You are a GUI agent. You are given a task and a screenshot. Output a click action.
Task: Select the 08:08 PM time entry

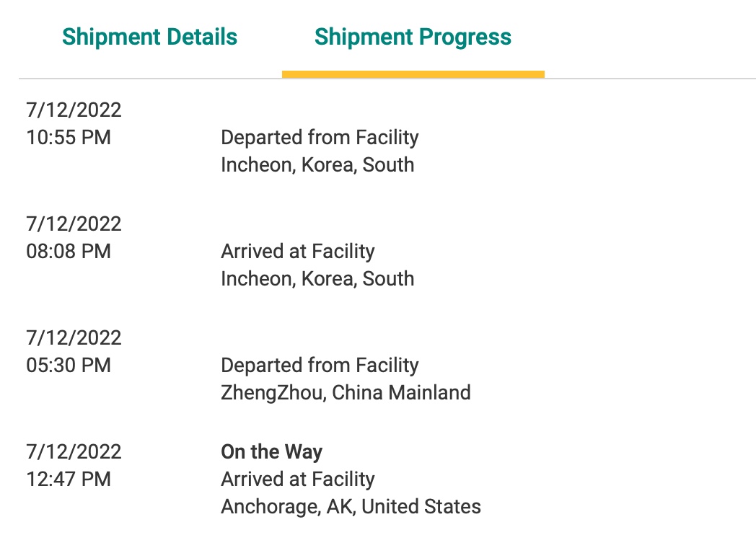pyautogui.click(x=69, y=252)
